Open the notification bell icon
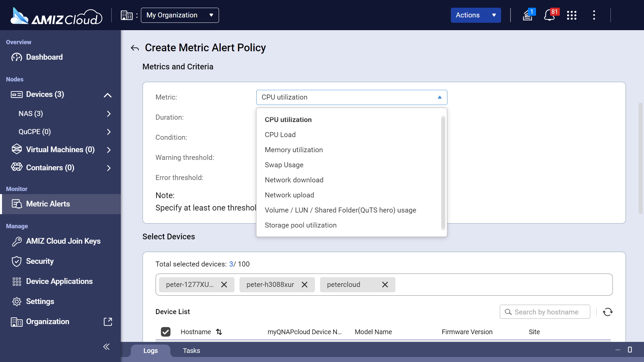The image size is (644, 362). pyautogui.click(x=549, y=15)
